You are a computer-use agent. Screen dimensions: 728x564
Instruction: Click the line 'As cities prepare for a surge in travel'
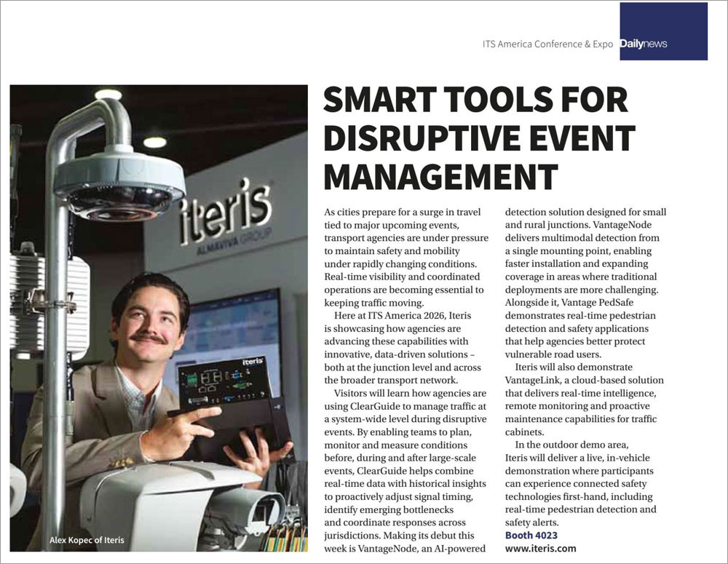pyautogui.click(x=403, y=213)
